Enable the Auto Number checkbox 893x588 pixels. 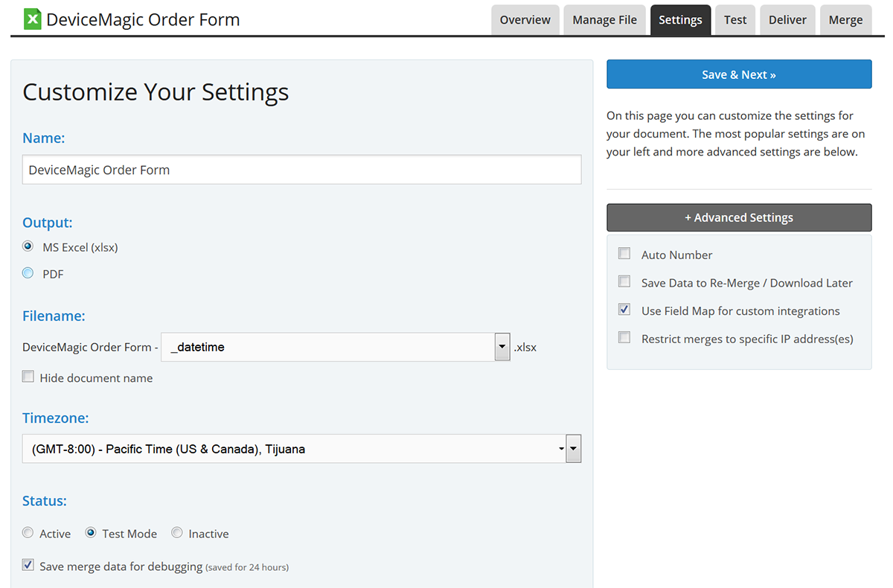pyautogui.click(x=624, y=254)
